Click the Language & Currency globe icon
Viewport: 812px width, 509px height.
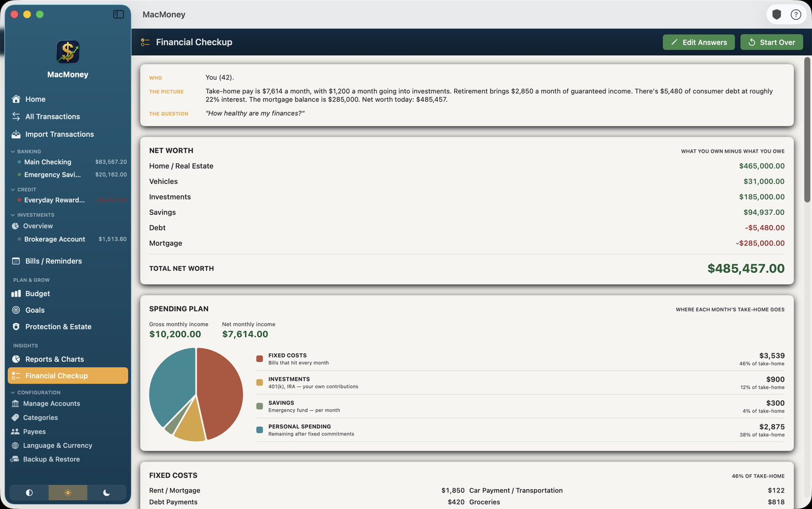(15, 446)
